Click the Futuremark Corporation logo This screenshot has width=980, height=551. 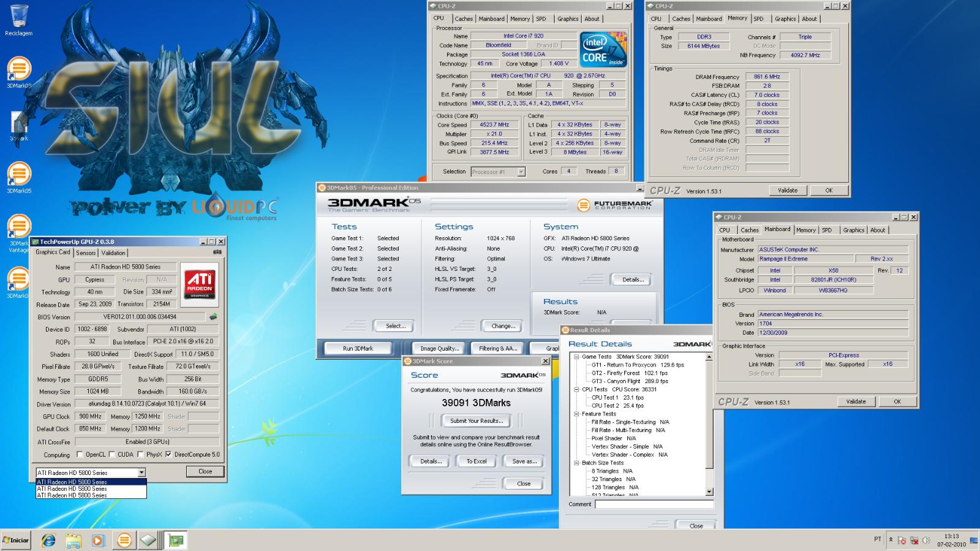click(x=615, y=205)
